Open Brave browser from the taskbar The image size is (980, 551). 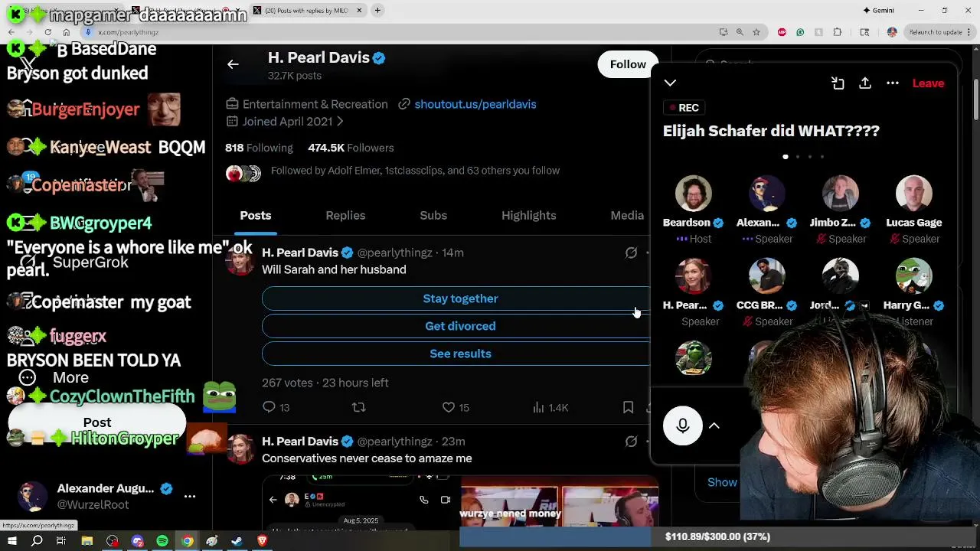pos(262,541)
